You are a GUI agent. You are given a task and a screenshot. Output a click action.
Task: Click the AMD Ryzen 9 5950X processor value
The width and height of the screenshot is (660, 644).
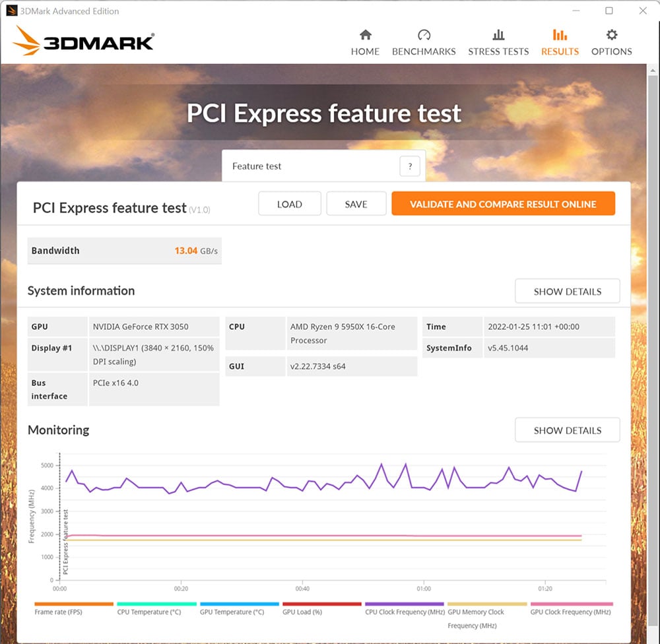[x=343, y=333]
